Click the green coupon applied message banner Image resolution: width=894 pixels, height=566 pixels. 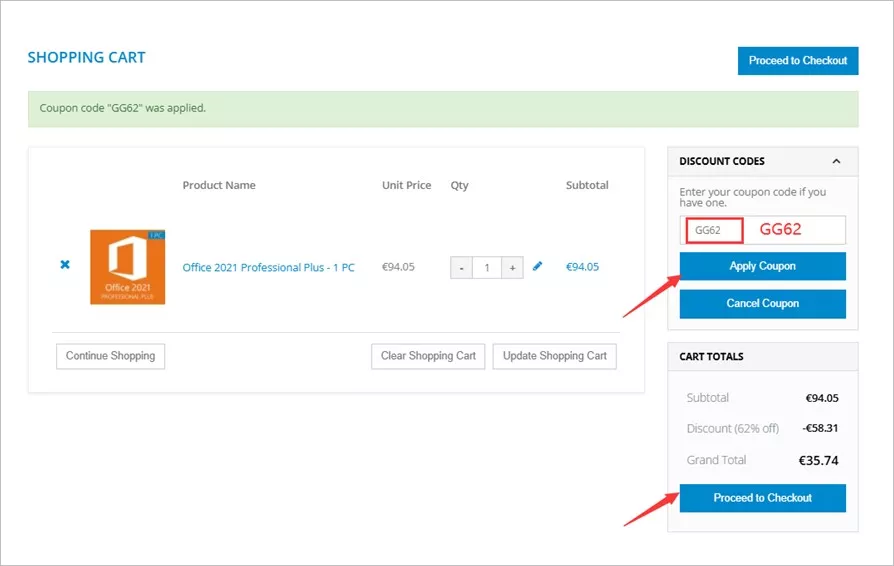[442, 108]
